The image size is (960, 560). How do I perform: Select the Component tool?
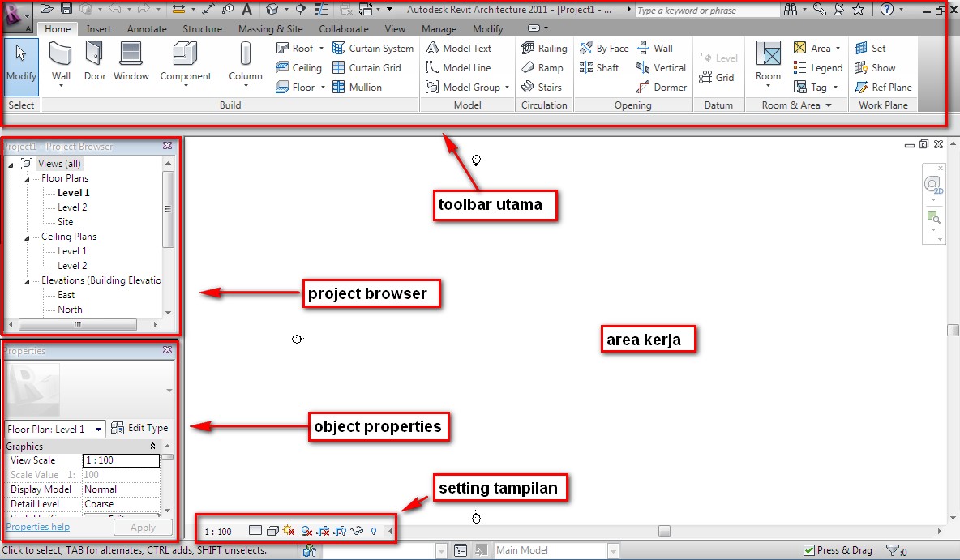pyautogui.click(x=186, y=64)
